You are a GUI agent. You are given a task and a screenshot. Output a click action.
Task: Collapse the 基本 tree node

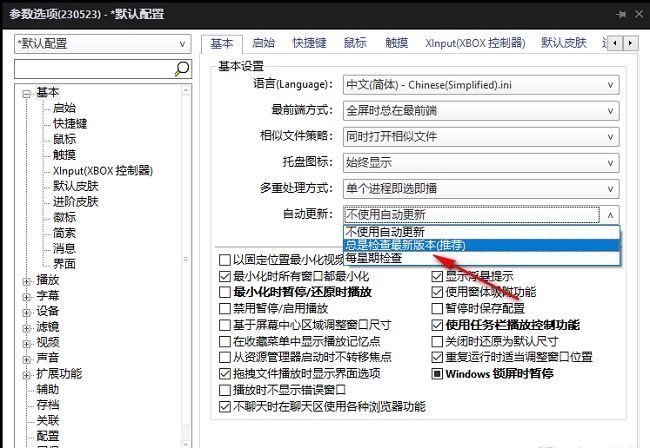pos(26,93)
